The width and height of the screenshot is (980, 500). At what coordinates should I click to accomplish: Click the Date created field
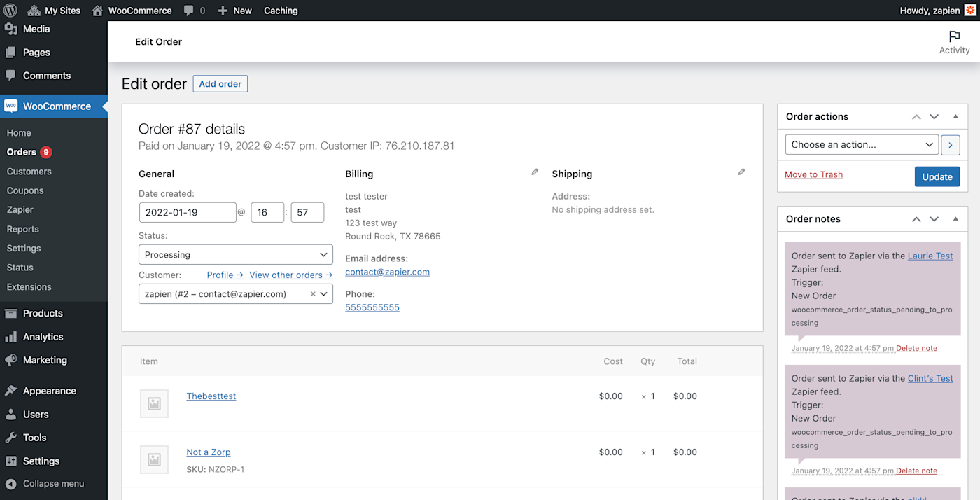(188, 213)
